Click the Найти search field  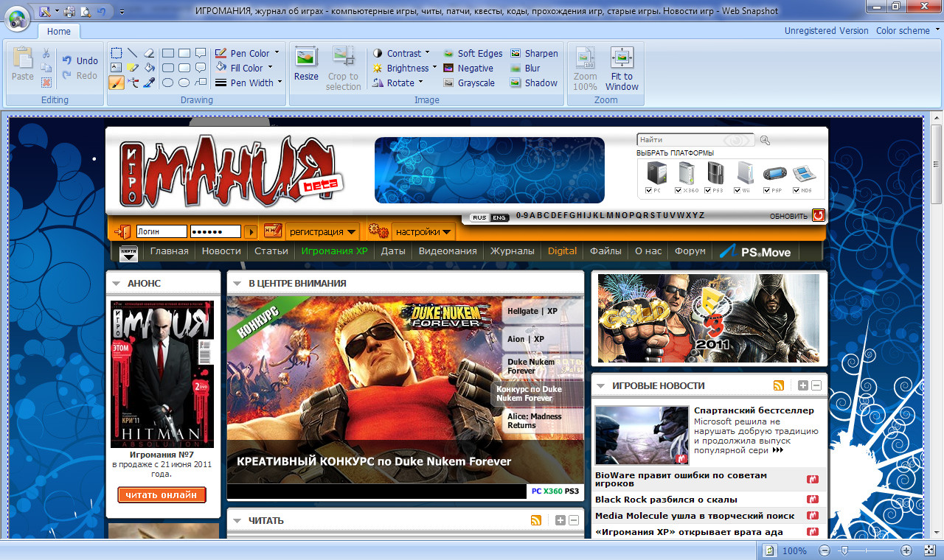(695, 140)
